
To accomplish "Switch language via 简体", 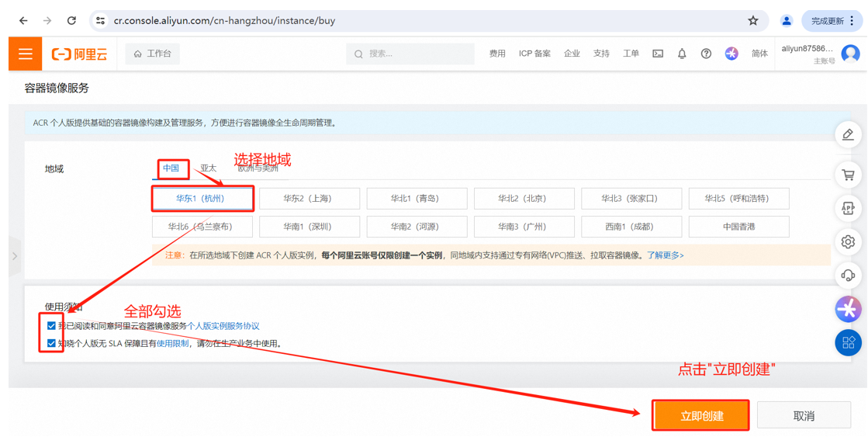I will point(759,54).
